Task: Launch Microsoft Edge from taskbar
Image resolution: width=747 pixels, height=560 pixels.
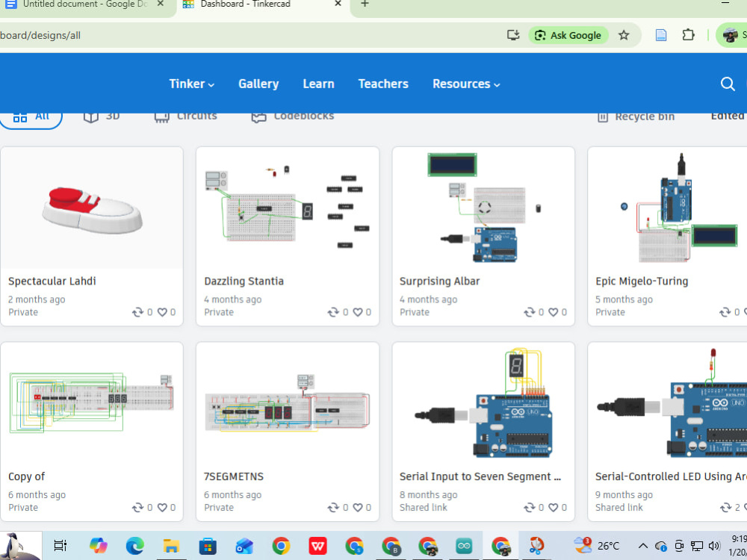Action: tap(134, 546)
